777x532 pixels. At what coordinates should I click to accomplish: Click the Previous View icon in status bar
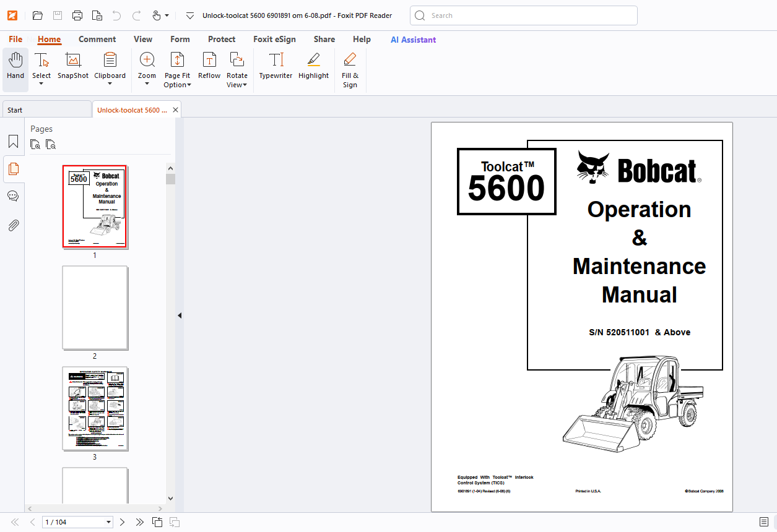[158, 522]
